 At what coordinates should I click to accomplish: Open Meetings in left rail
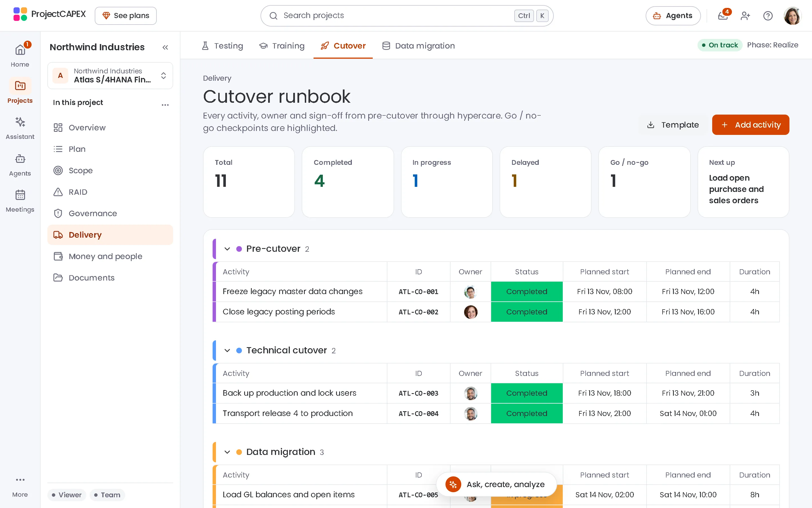coord(20,201)
